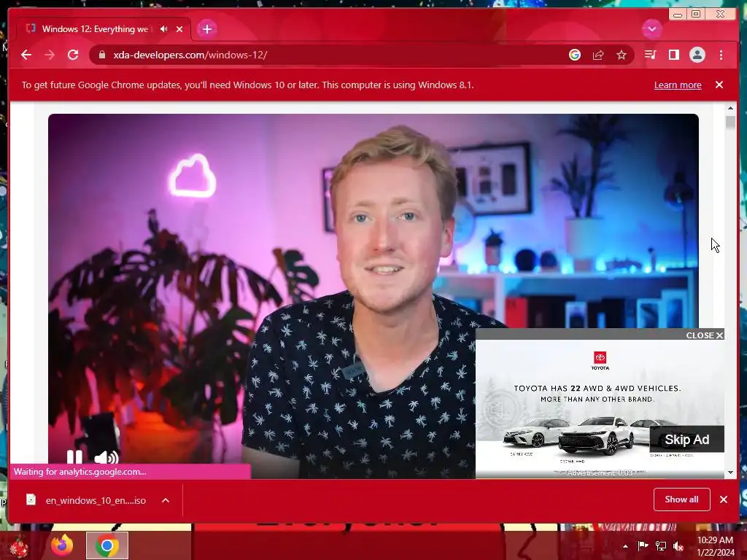Select Chrome in the taskbar

[107, 545]
